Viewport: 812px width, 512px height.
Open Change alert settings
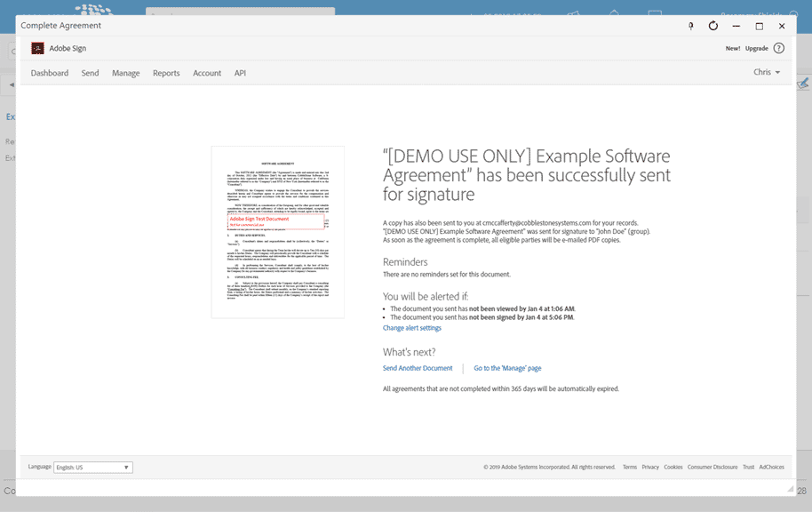(x=412, y=327)
